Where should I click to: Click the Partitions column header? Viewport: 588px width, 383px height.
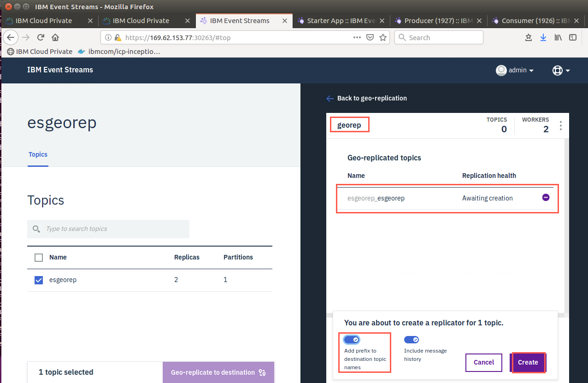click(x=238, y=257)
